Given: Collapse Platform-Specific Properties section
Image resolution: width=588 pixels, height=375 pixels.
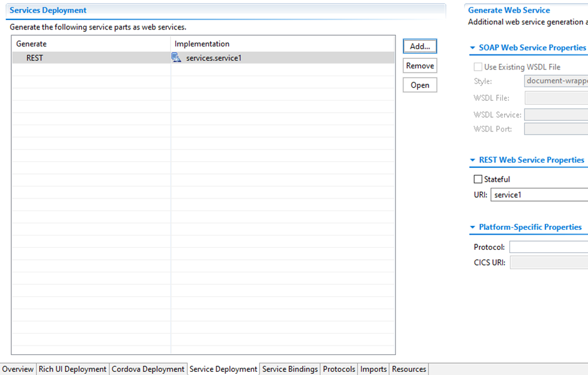Looking at the screenshot, I should [472, 227].
